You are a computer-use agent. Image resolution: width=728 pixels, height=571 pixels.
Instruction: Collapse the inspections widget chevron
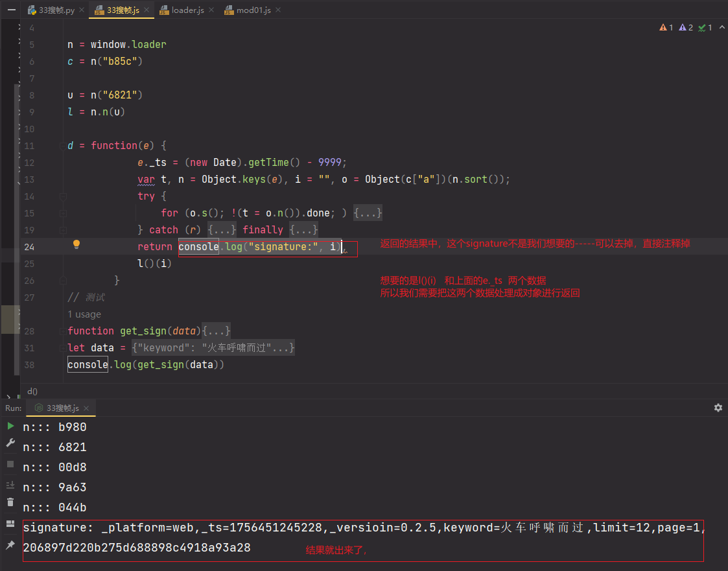pos(722,27)
